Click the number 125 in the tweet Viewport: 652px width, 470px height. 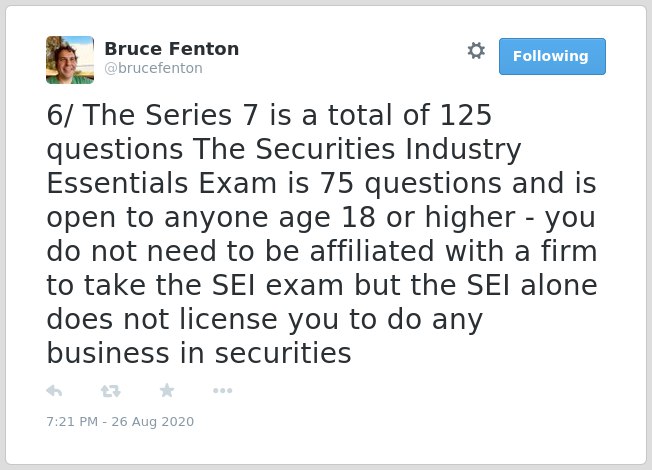[466, 115]
